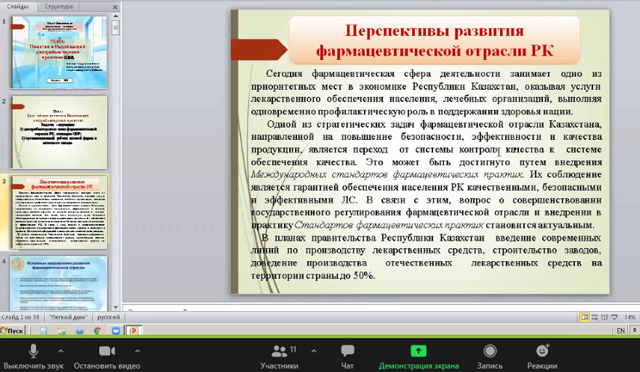Expand the audio options arrow beside the microphone
This screenshot has width=640, height=372.
tap(60, 351)
